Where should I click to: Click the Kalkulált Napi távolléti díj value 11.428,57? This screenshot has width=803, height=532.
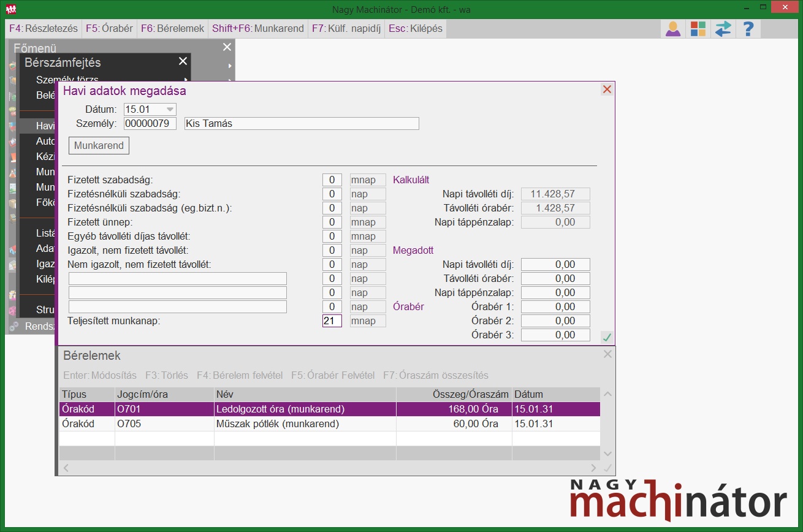click(x=555, y=194)
